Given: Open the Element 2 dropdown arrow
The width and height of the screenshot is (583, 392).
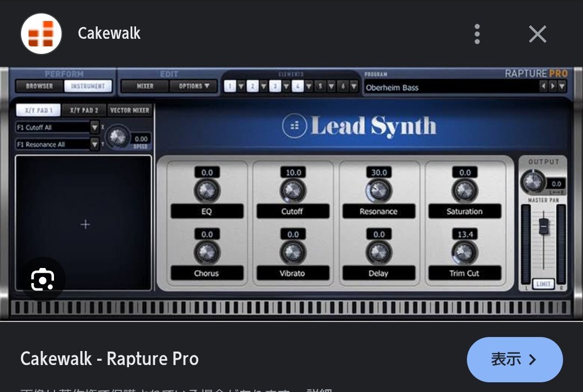Looking at the screenshot, I should pyautogui.click(x=263, y=87).
